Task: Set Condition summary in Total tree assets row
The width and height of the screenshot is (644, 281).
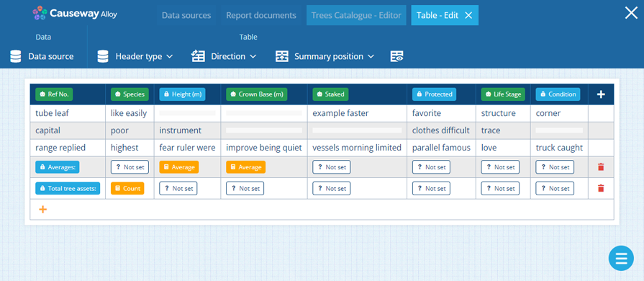Action: pyautogui.click(x=555, y=189)
